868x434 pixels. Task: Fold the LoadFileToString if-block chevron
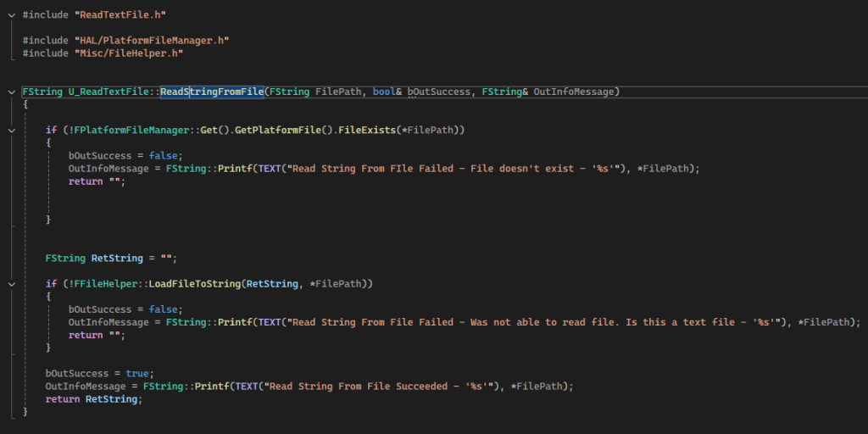pyautogui.click(x=11, y=283)
